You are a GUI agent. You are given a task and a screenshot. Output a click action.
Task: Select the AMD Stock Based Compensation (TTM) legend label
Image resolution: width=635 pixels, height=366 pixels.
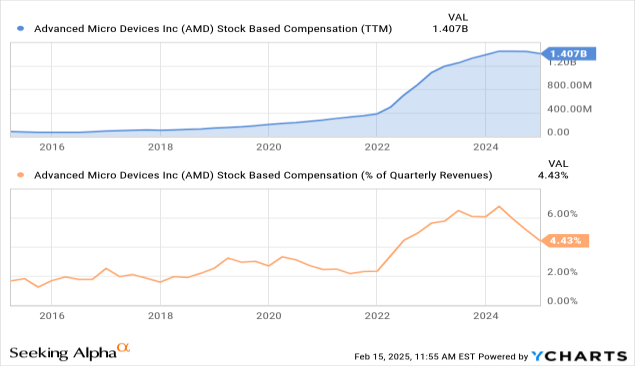(213, 29)
